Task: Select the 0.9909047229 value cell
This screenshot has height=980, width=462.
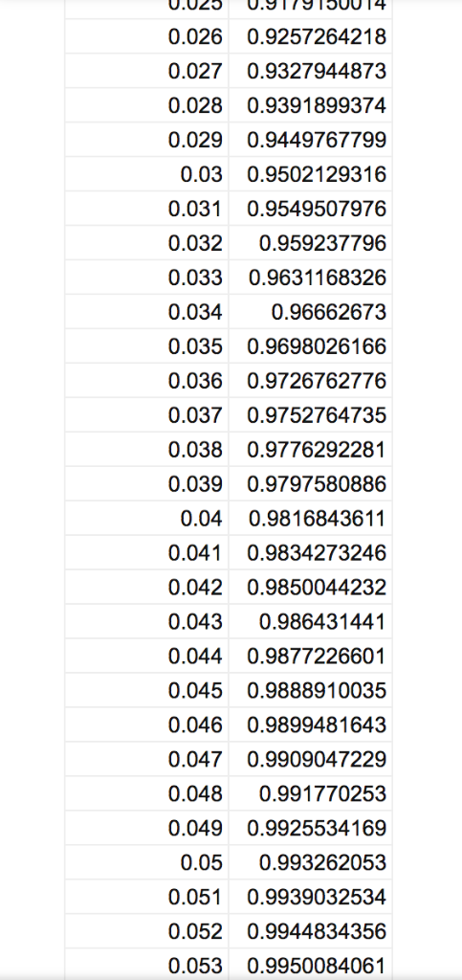Action: 310,759
